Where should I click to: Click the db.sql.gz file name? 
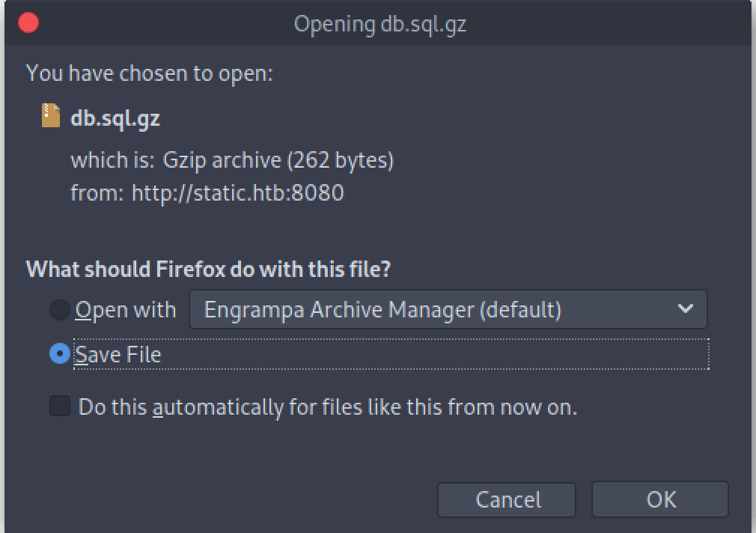(115, 118)
